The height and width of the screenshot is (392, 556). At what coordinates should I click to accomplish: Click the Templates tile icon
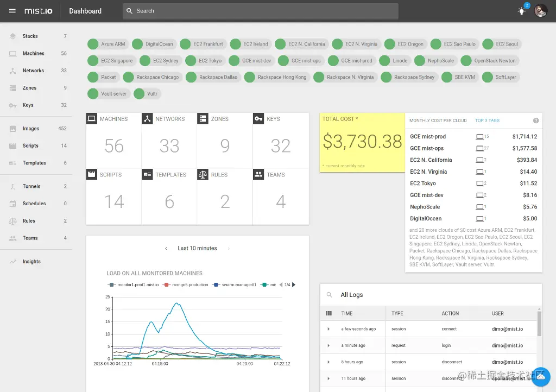(x=147, y=174)
